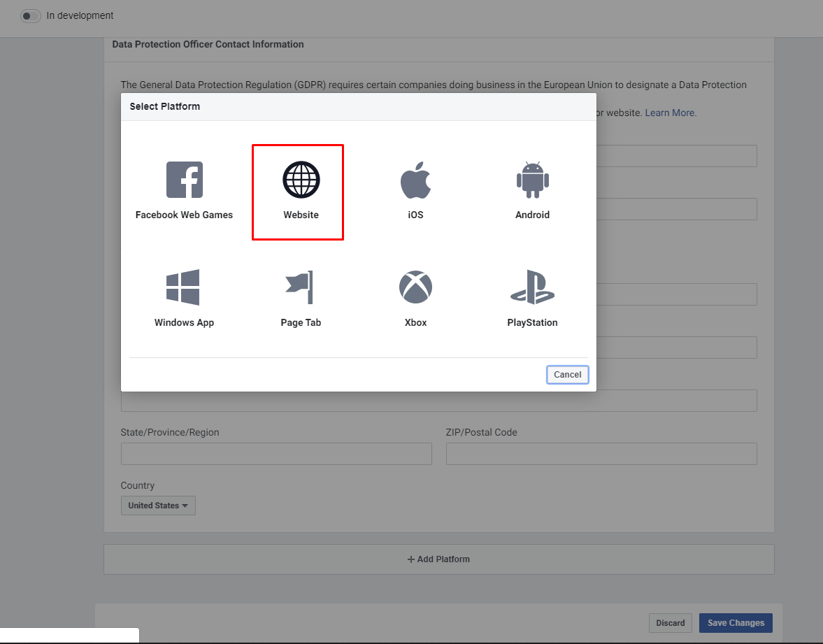
Task: Pick the Xbox logo icon
Action: 416,287
